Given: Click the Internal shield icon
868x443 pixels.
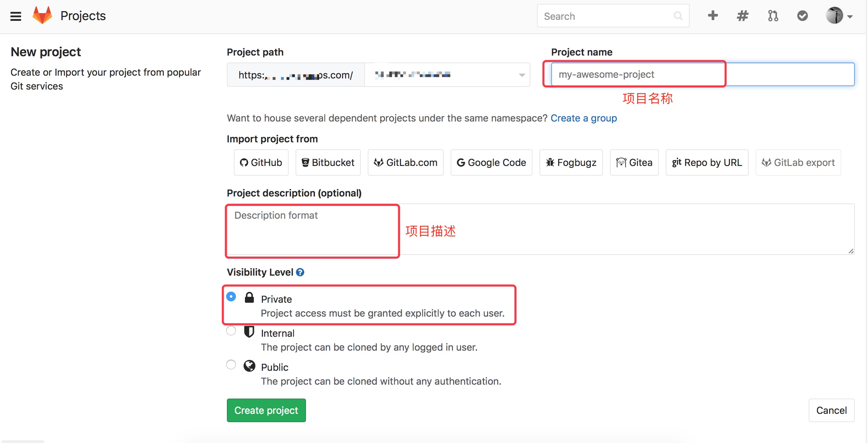Looking at the screenshot, I should [249, 332].
